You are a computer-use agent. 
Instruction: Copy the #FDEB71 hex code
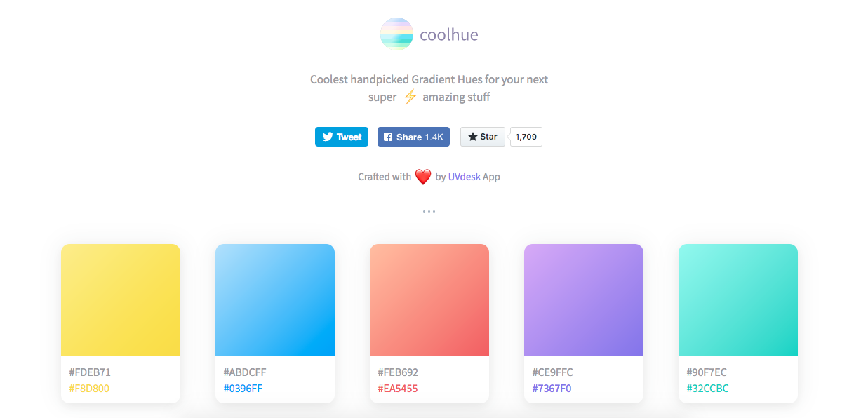(90, 372)
